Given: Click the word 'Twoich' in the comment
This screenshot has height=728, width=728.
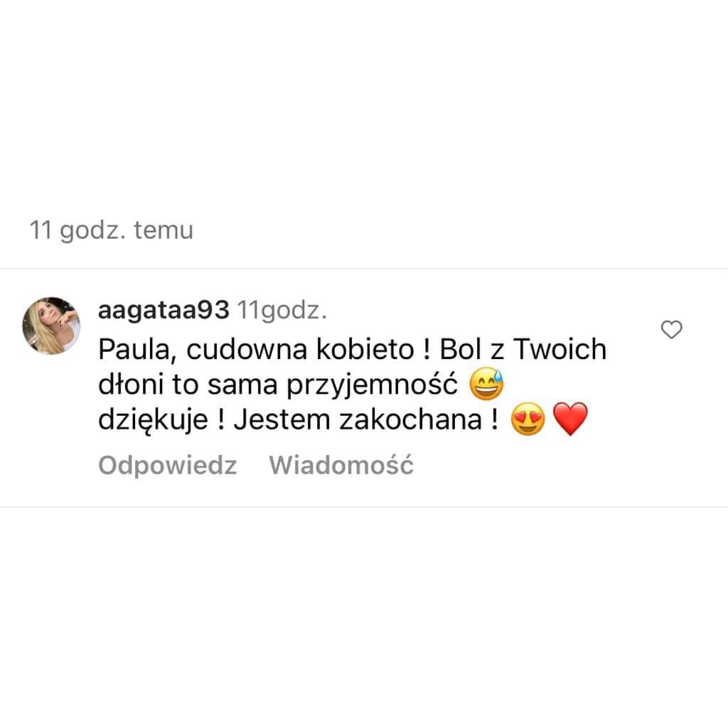Looking at the screenshot, I should tap(560, 348).
